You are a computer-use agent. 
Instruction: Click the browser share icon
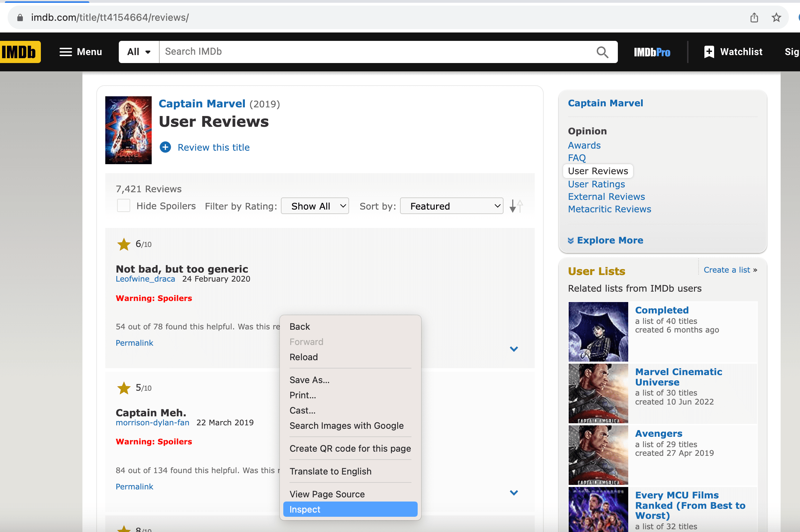point(754,17)
